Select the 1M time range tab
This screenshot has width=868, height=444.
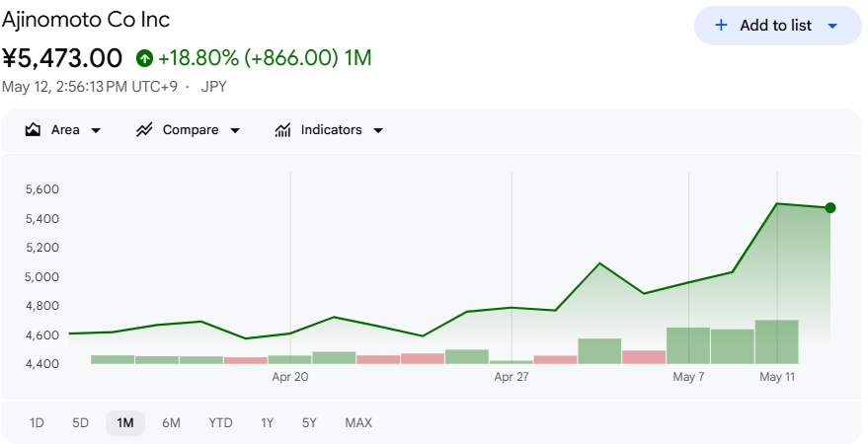[125, 423]
